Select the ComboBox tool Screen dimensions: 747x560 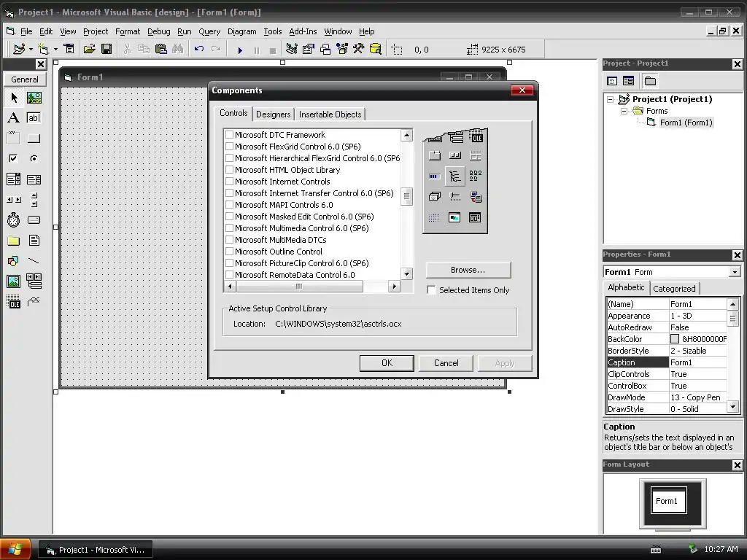14,179
